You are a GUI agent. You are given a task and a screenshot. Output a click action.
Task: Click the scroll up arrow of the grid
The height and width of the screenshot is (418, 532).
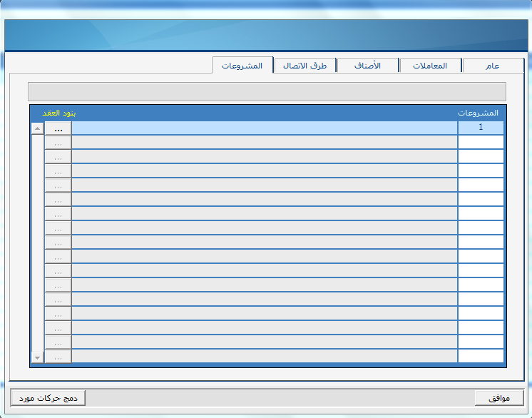[x=38, y=128]
